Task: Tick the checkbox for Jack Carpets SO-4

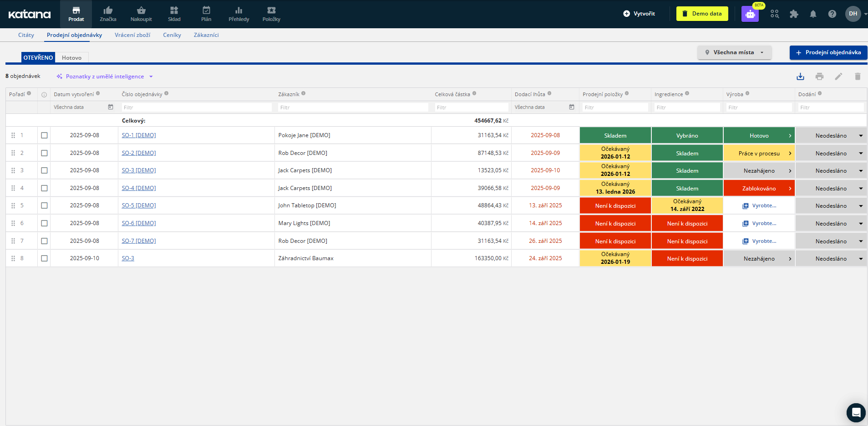Action: (x=44, y=188)
